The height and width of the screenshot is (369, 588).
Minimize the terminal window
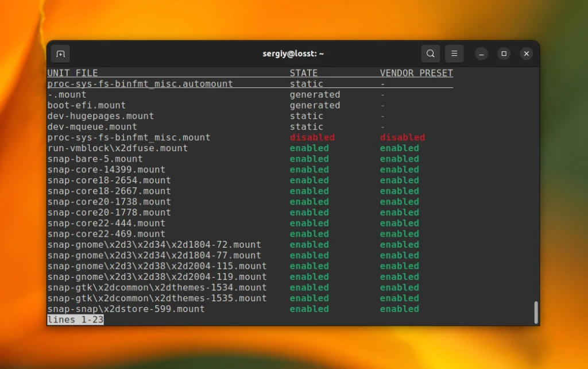pyautogui.click(x=481, y=53)
